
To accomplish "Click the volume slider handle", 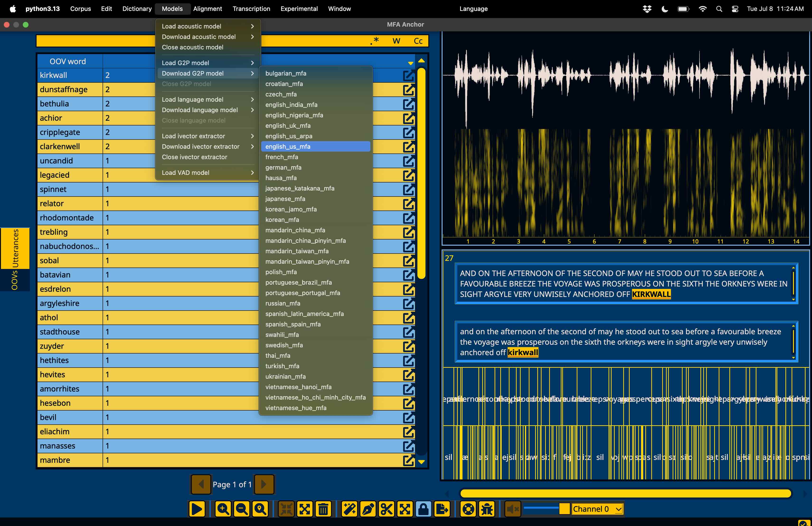I will (x=564, y=509).
